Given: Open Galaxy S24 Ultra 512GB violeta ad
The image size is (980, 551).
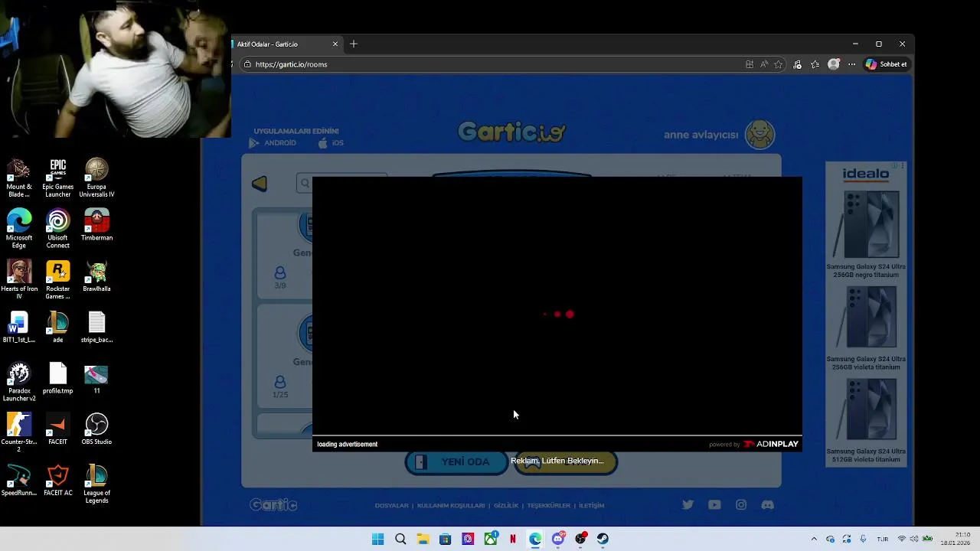Looking at the screenshot, I should 866,420.
